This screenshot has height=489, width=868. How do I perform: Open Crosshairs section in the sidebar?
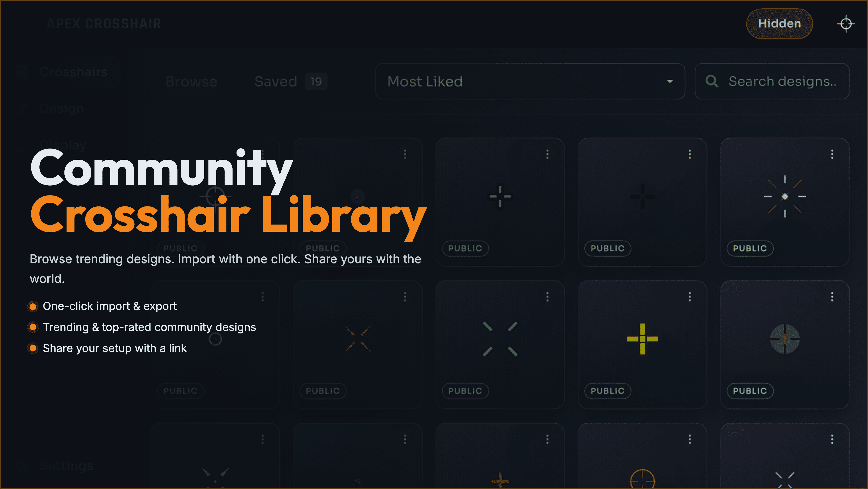[73, 72]
